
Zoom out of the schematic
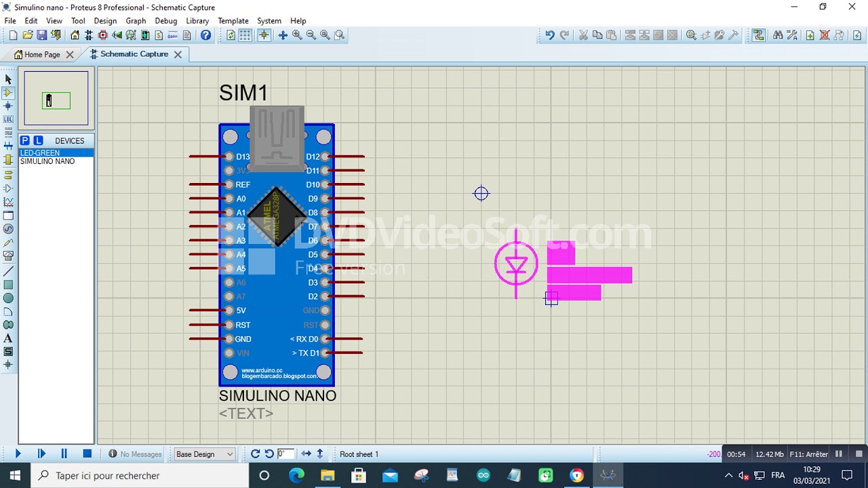click(x=311, y=35)
